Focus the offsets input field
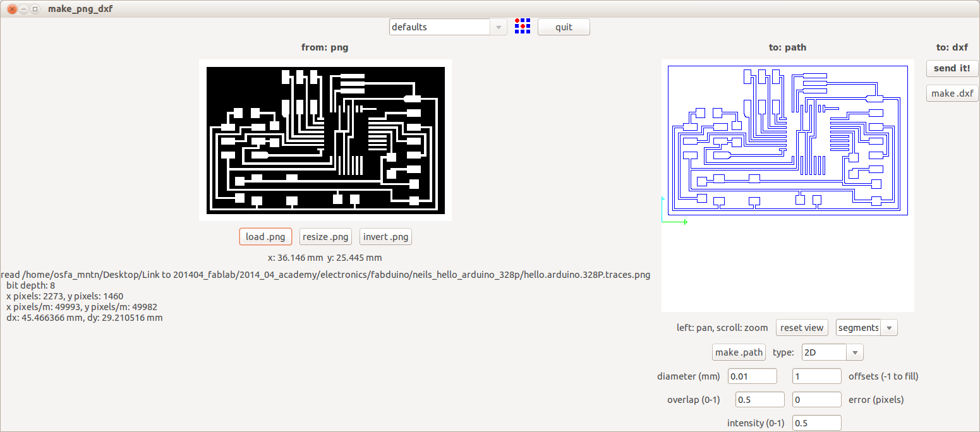The image size is (980, 432). pos(817,376)
